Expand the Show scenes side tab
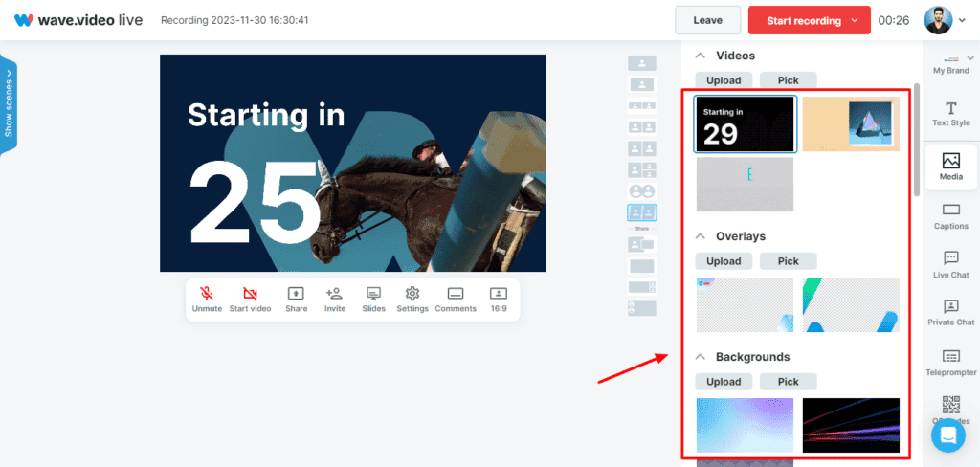Image resolution: width=980 pixels, height=467 pixels. [x=9, y=103]
